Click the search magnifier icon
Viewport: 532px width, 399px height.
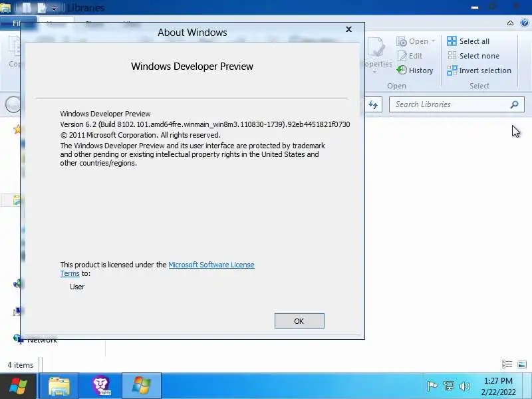pyautogui.click(x=514, y=104)
